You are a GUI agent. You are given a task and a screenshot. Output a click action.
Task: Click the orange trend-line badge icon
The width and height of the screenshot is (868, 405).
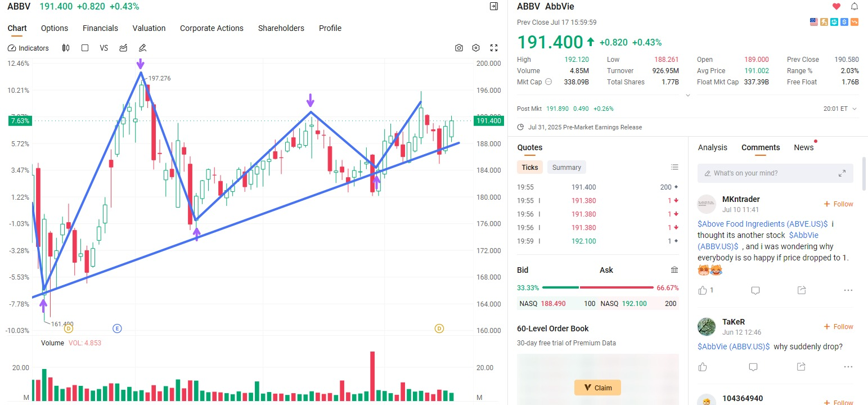(x=854, y=22)
